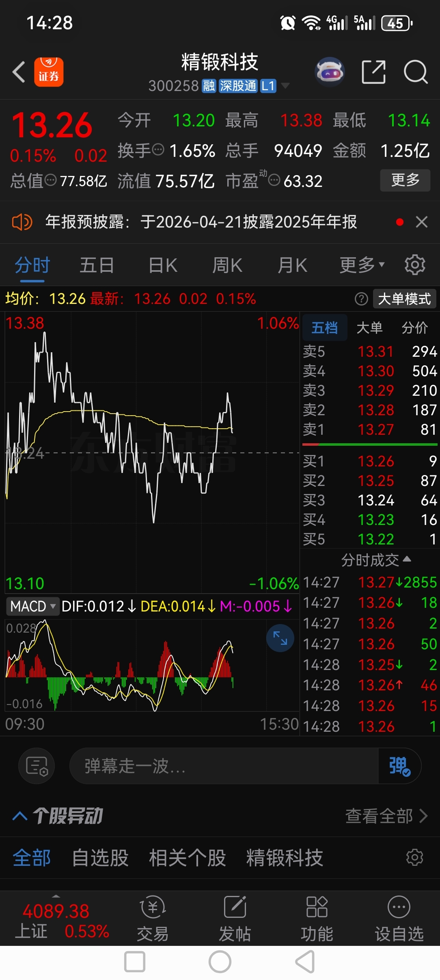Image resolution: width=440 pixels, height=980 pixels.
Task: Tap the 弹幕走一波 comment input field
Action: tap(224, 766)
